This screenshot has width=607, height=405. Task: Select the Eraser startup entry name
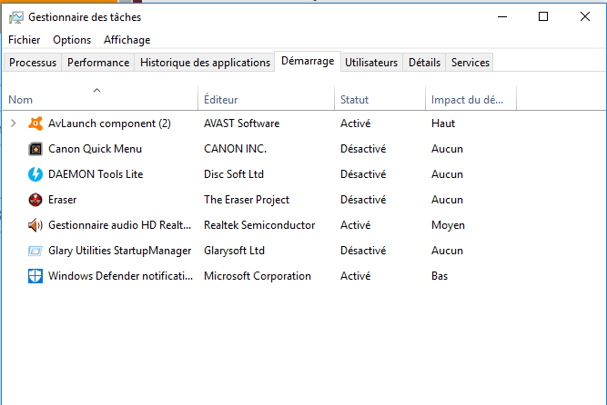pos(62,200)
